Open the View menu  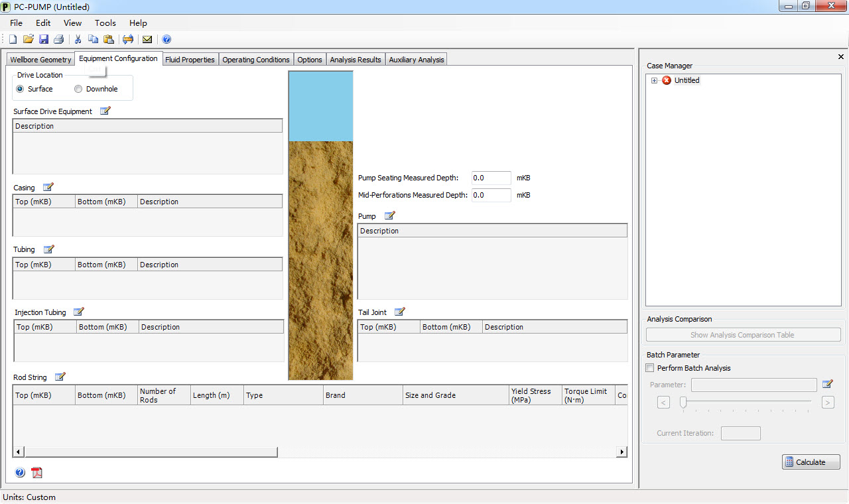tap(73, 23)
